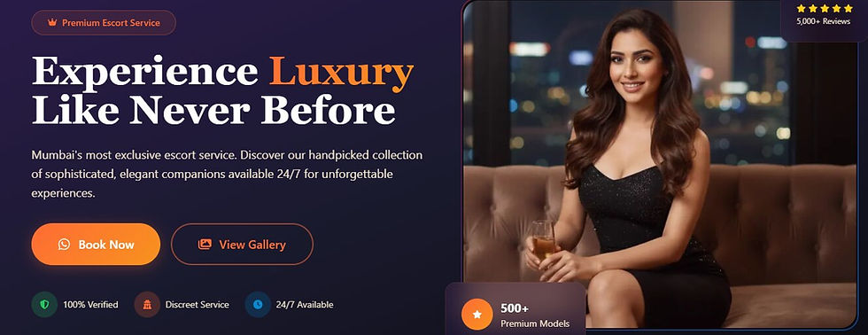
Task: Click the green shield verified icon
Action: coord(44,305)
